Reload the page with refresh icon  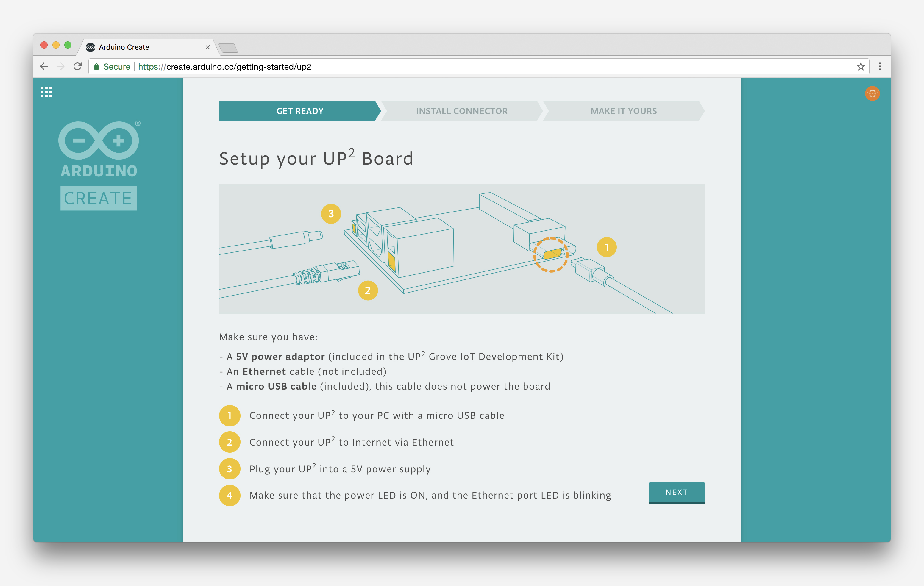[77, 66]
